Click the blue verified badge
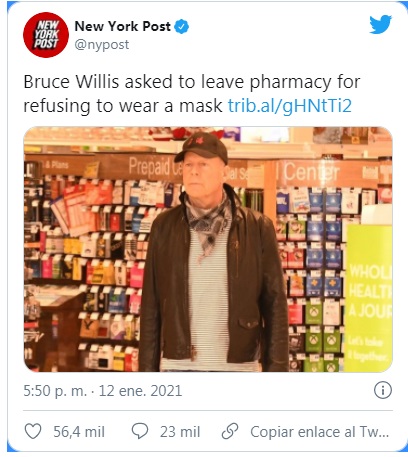408x457 pixels. pyautogui.click(x=182, y=27)
